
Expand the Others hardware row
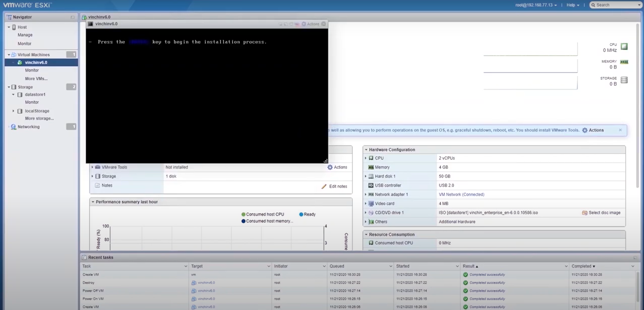coord(366,222)
